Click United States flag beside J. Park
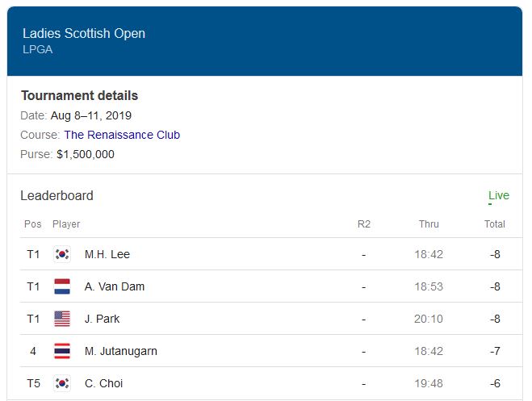The width and height of the screenshot is (532, 401). click(x=62, y=319)
